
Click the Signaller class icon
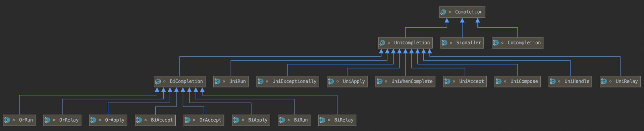coord(444,43)
